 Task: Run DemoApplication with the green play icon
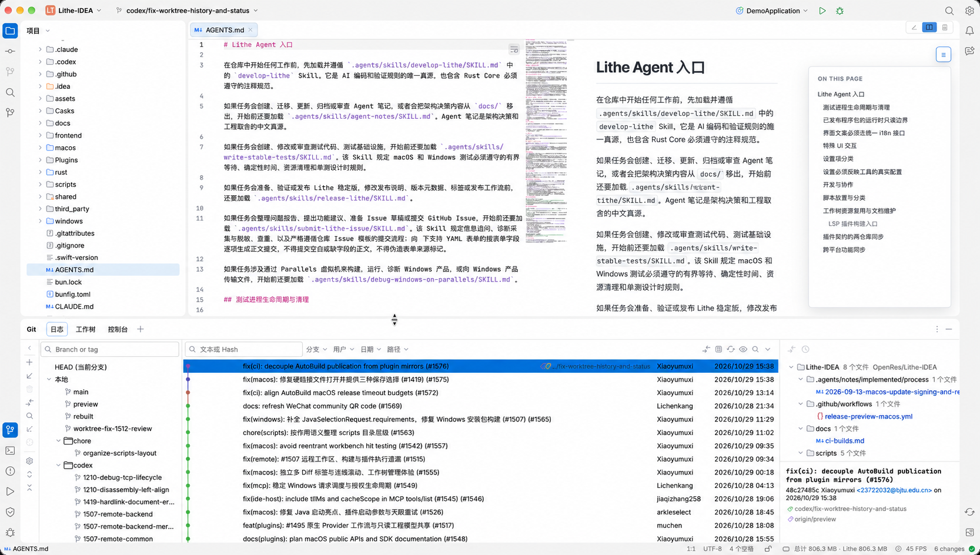pyautogui.click(x=822, y=11)
